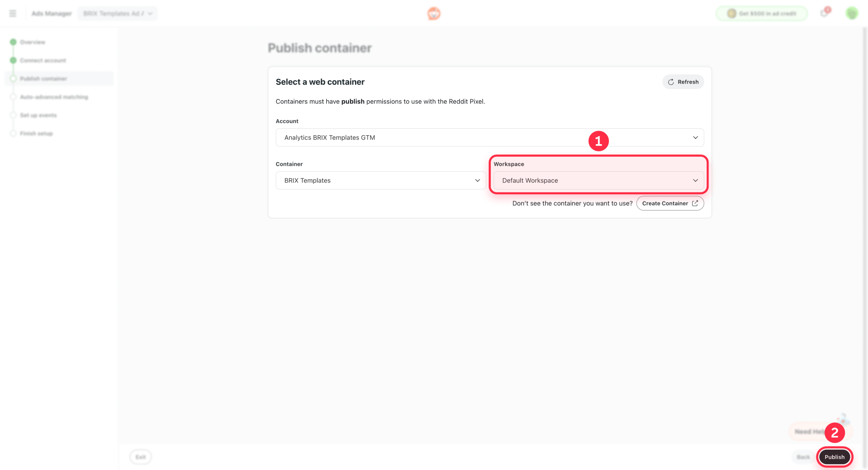Open the BRIX Templates Ad account switcher

[118, 14]
